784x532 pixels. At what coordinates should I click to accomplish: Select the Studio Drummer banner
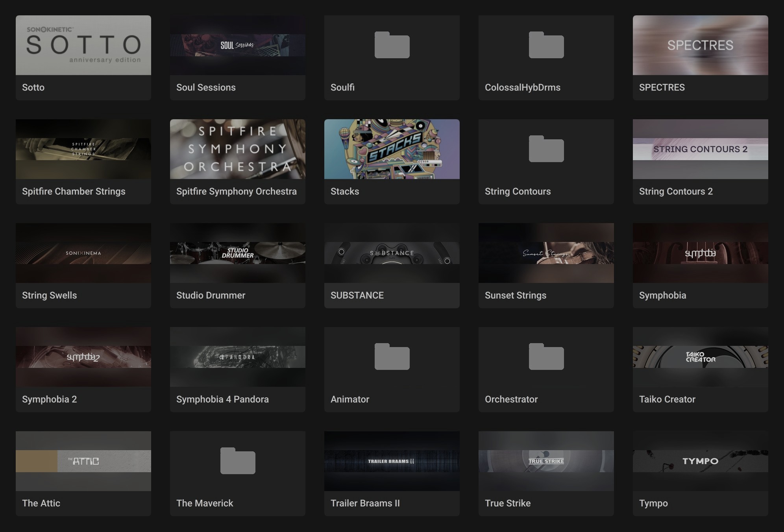coord(238,253)
